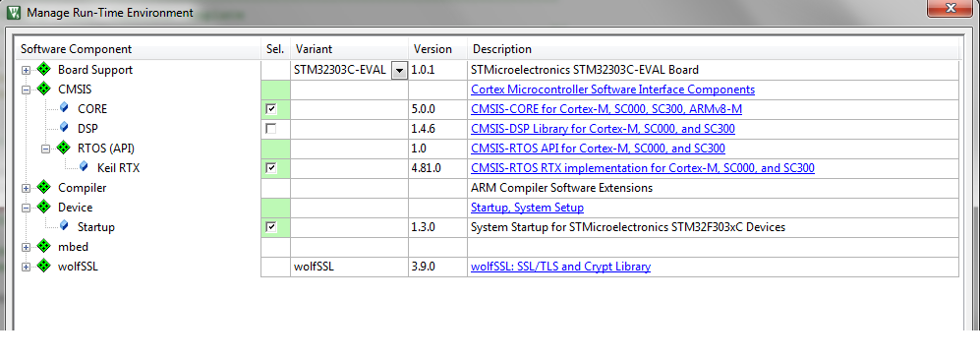Click the green diamond icon beside Board Support
Image resolution: width=980 pixels, height=359 pixels.
point(43,70)
